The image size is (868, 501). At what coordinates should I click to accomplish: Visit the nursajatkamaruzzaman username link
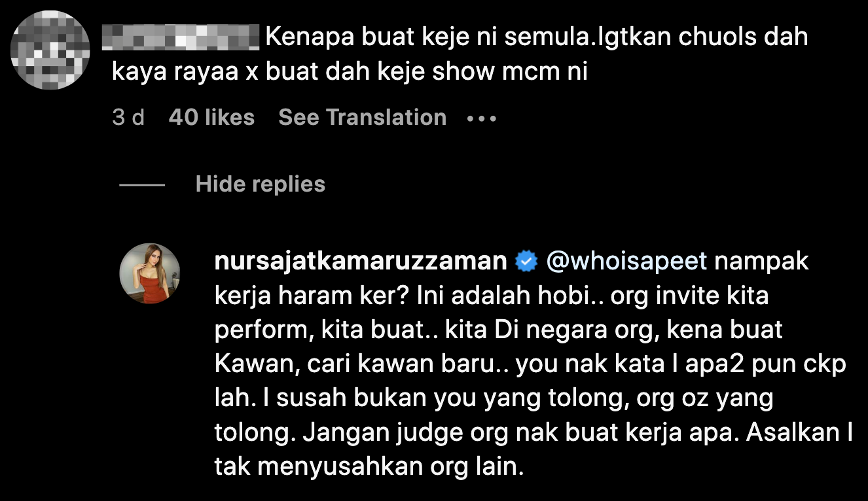(361, 262)
